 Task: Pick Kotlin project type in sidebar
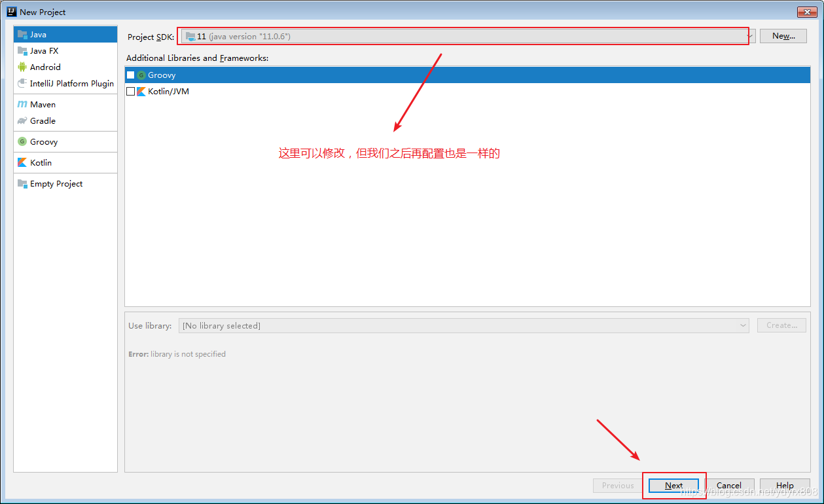point(65,162)
